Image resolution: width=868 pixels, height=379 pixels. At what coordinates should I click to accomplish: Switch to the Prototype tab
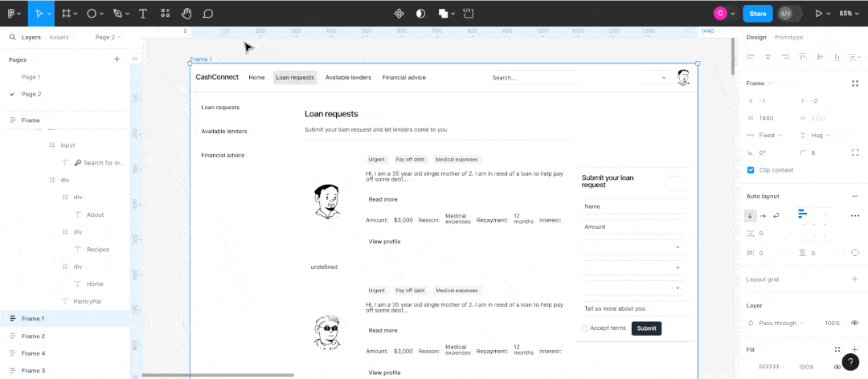pos(788,37)
